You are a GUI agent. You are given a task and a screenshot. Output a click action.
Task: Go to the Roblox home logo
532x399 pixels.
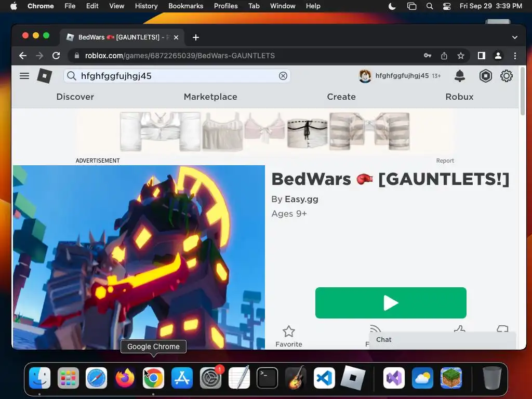pos(45,76)
